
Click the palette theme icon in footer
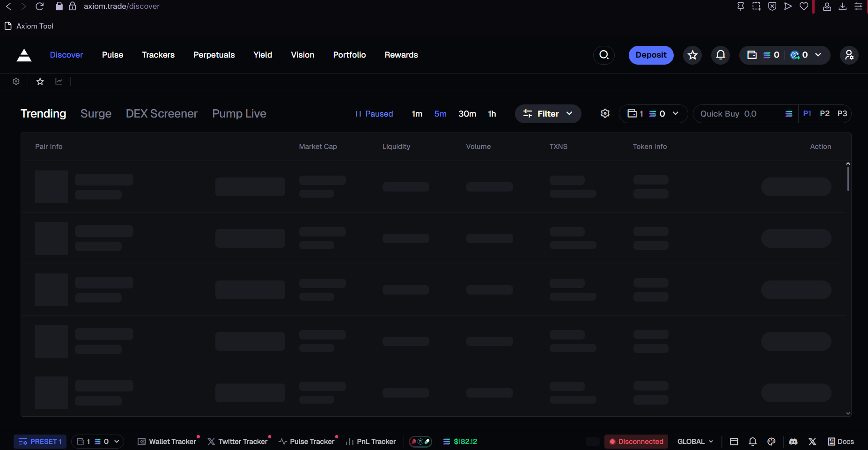(x=772, y=442)
